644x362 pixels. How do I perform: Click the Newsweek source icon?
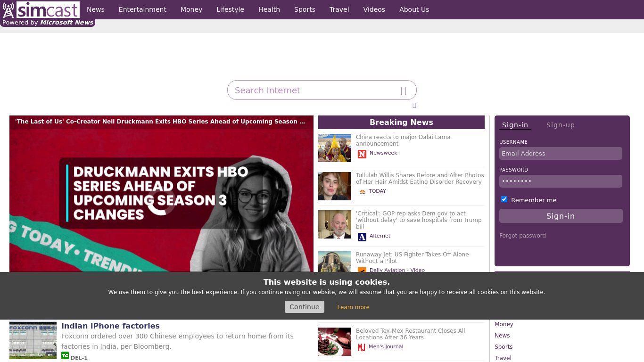362,154
